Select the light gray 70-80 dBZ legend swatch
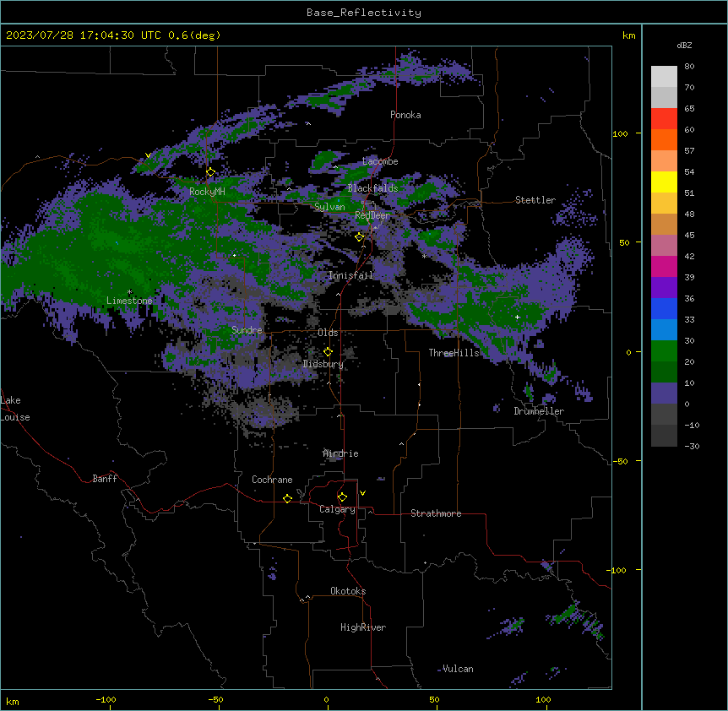Screen dimensions: 728x711 pyautogui.click(x=664, y=77)
